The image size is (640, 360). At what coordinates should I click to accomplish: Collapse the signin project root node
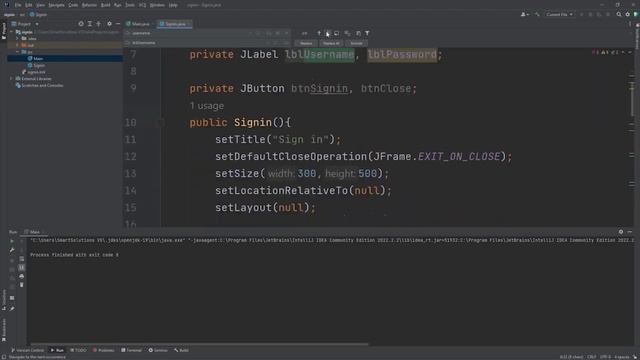(12, 32)
